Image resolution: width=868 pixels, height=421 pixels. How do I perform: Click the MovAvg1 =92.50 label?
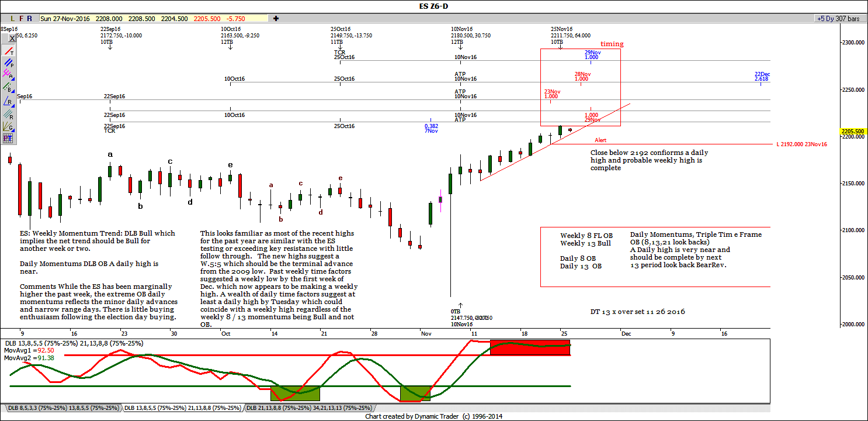[x=29, y=350]
